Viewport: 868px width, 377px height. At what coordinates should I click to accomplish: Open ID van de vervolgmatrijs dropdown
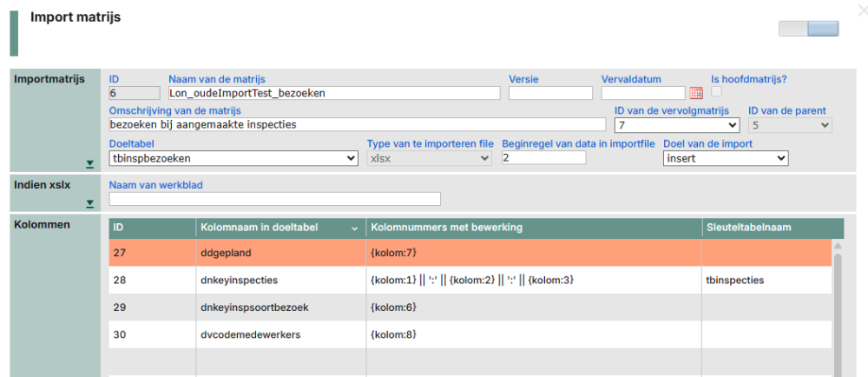(x=676, y=125)
